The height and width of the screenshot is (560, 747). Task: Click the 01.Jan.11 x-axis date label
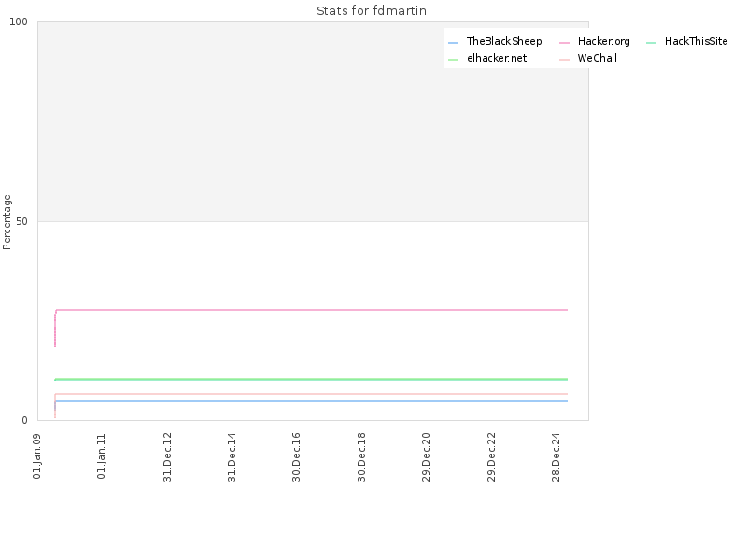tap(101, 456)
